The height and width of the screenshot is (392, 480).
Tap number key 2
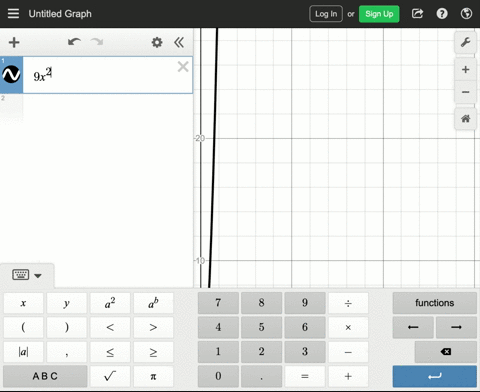(262, 352)
